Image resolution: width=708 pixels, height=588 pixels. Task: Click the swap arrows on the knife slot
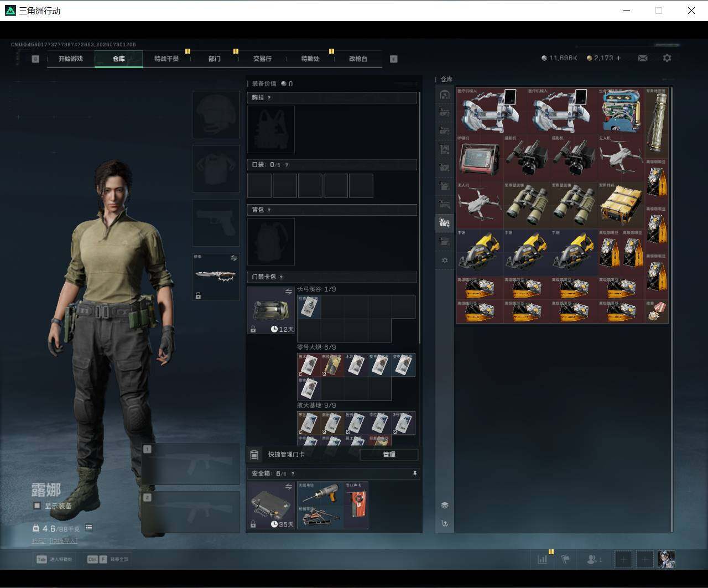pos(233,258)
